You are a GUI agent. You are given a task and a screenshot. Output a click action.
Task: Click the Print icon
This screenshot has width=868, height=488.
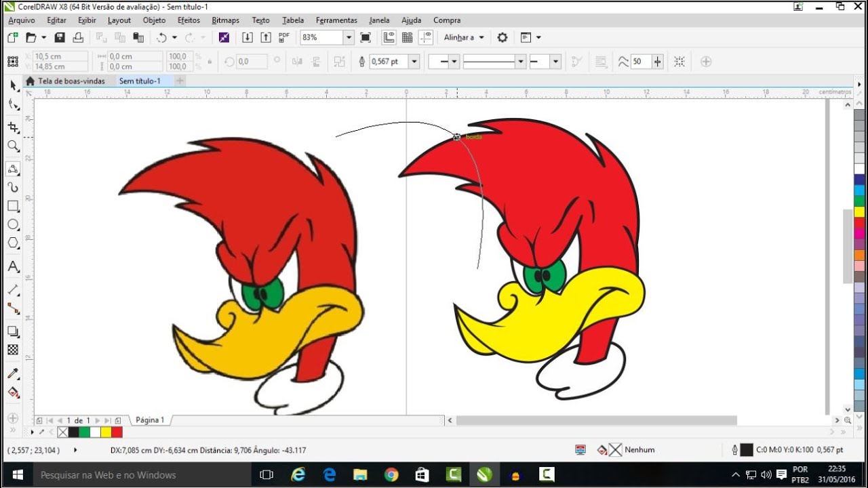click(78, 38)
